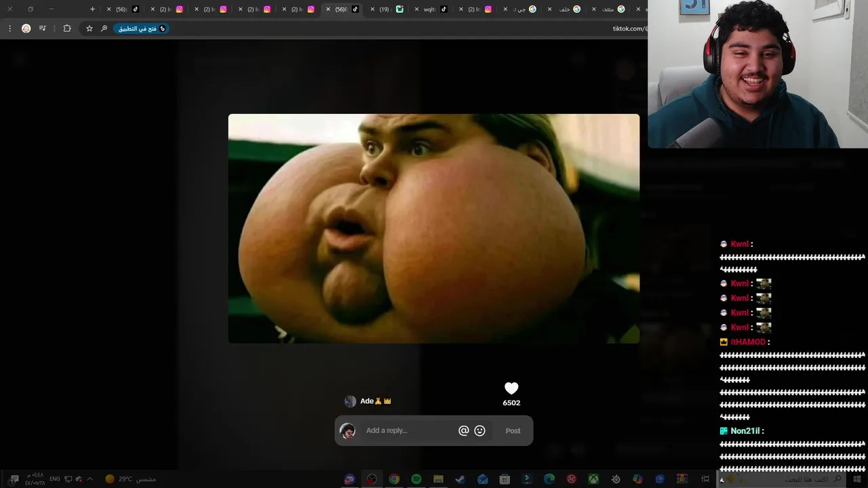Open the Xbox app from taskbar

(593, 479)
